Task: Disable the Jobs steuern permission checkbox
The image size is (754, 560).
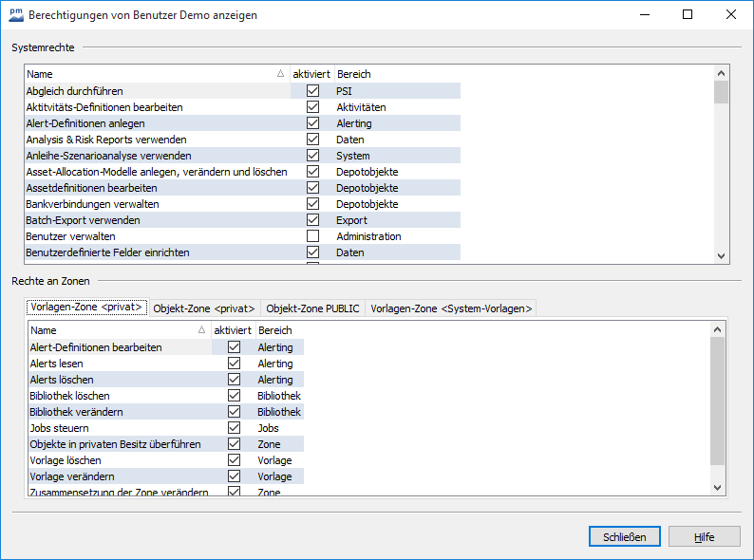Action: (234, 428)
